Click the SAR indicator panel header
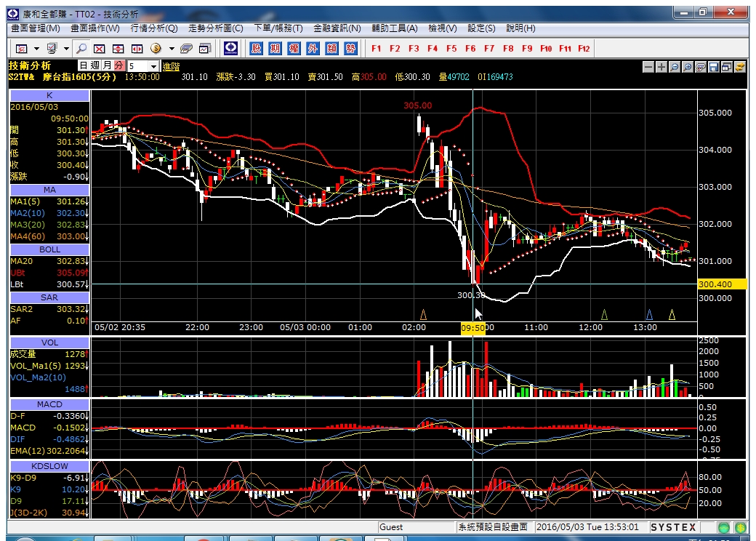Viewport: 756px width, 541px height. tap(49, 297)
